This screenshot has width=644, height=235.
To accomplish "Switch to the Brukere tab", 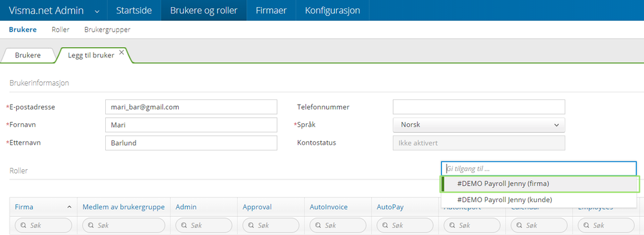I will [28, 55].
